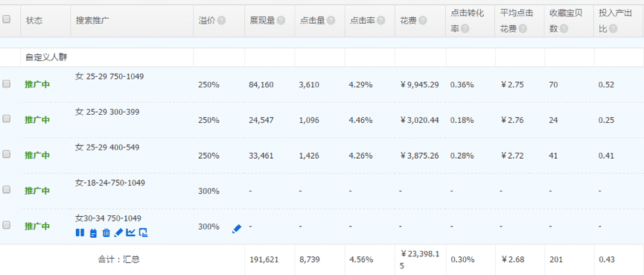644x275 pixels.
Task: Click 推广中 status of 女 25-29 750-1049
Action: [x=37, y=85]
